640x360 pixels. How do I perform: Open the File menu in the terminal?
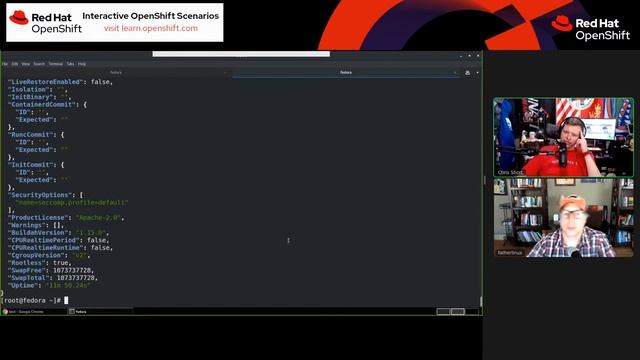[5, 64]
